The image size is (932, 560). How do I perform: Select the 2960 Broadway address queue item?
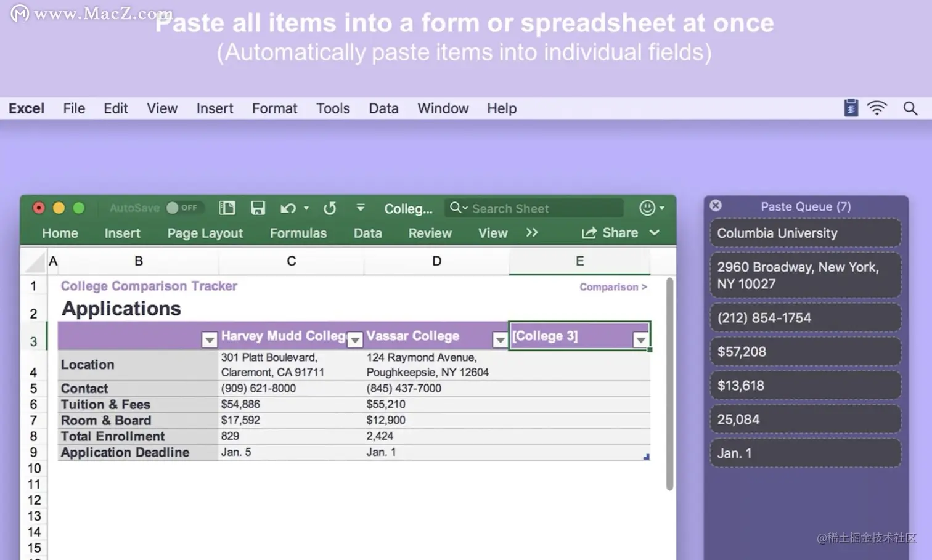(x=805, y=275)
